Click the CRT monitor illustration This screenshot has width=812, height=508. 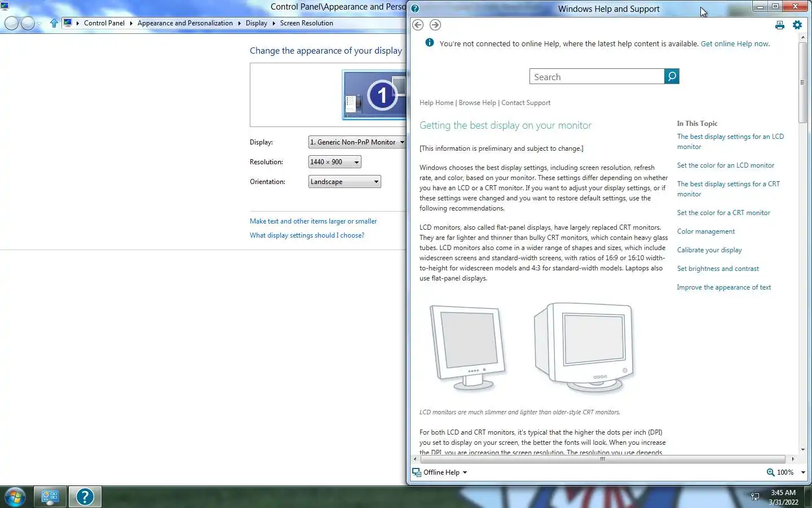[x=584, y=347]
